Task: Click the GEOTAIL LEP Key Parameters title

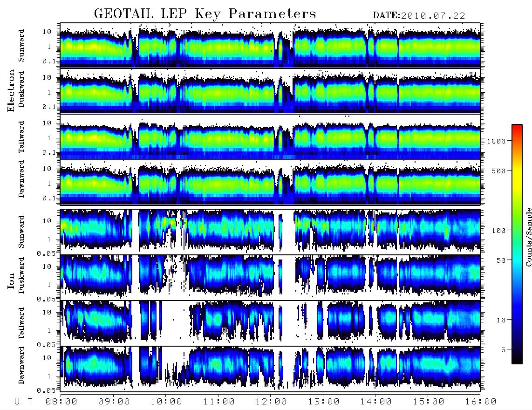Action: 205,14
